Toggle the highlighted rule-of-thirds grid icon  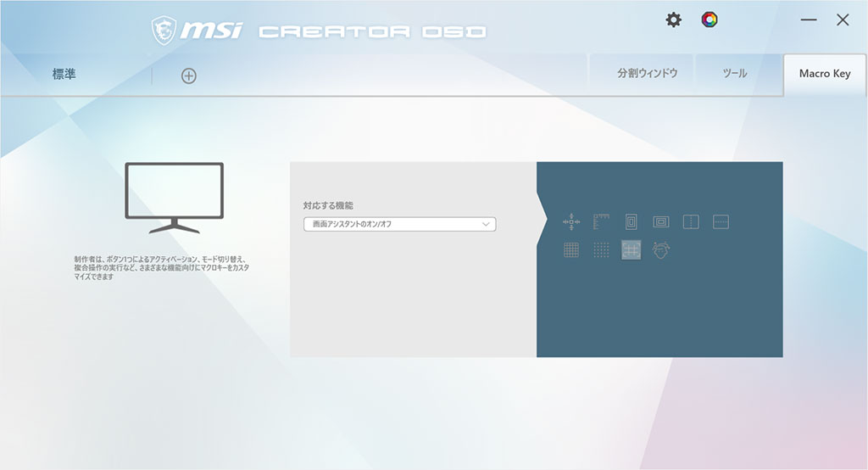coord(631,249)
